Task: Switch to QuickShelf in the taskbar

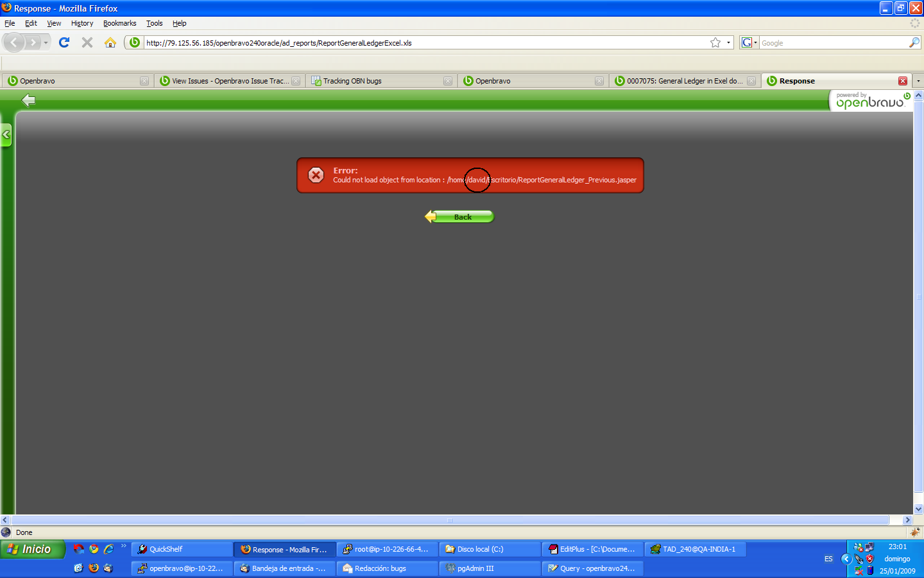Action: click(x=182, y=549)
